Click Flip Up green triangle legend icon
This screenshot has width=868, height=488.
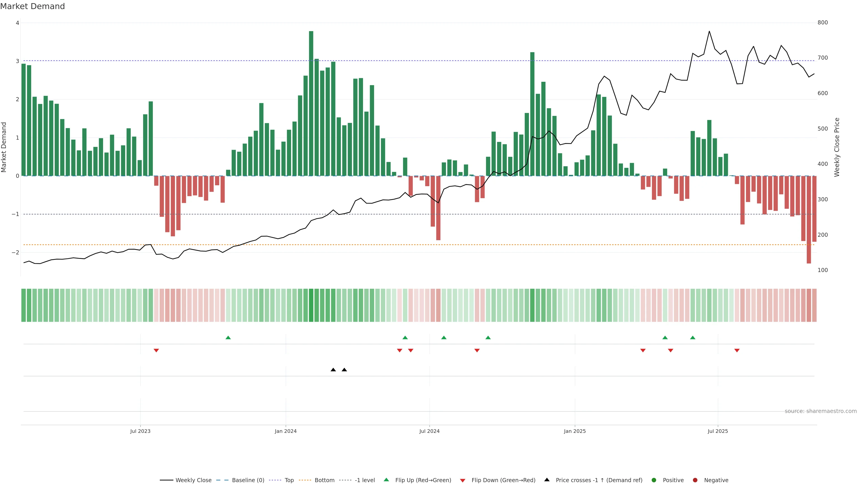387,480
